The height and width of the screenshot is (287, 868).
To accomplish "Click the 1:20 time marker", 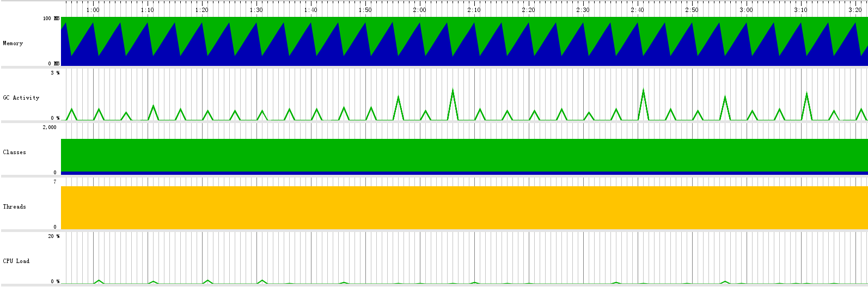I will (x=202, y=10).
